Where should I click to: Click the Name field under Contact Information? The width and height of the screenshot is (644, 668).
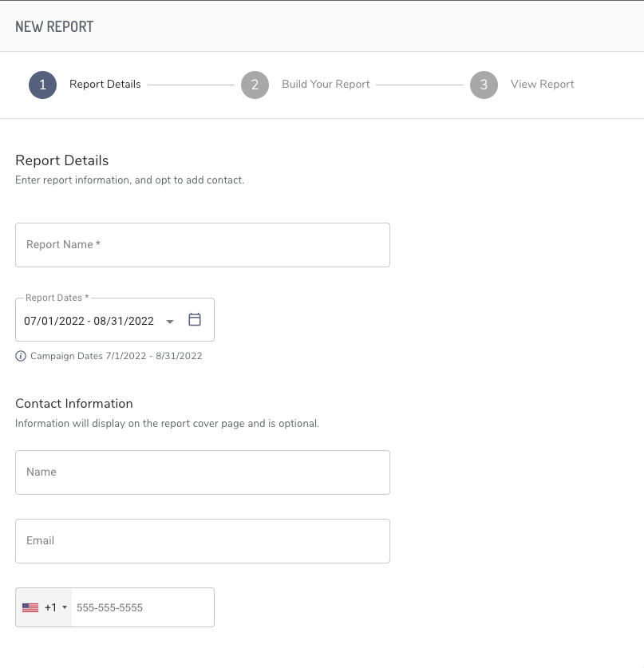pyautogui.click(x=202, y=472)
